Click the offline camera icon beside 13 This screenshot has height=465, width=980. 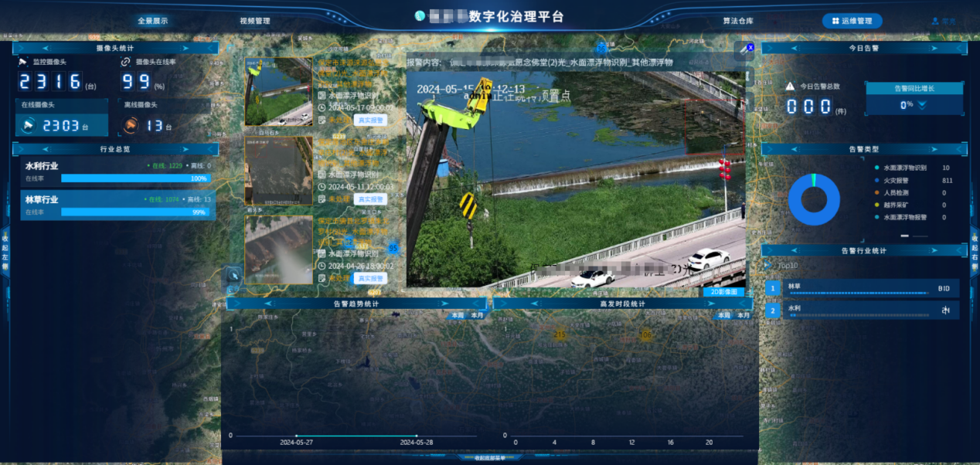point(131,124)
